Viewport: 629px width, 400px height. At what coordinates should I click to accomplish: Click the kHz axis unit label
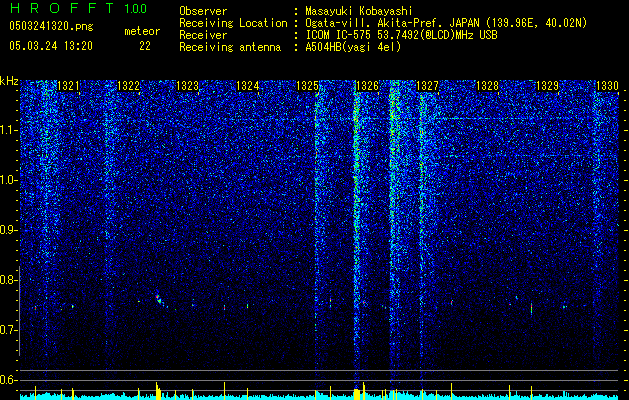(x=9, y=81)
